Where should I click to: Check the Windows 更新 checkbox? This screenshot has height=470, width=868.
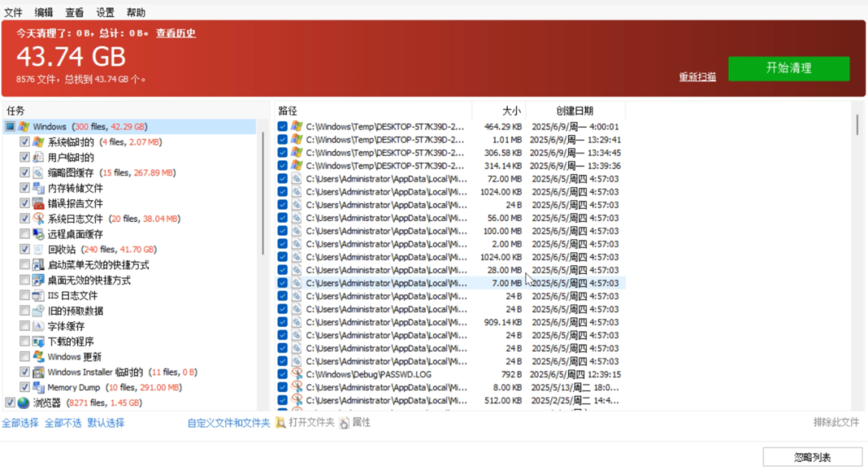click(24, 357)
